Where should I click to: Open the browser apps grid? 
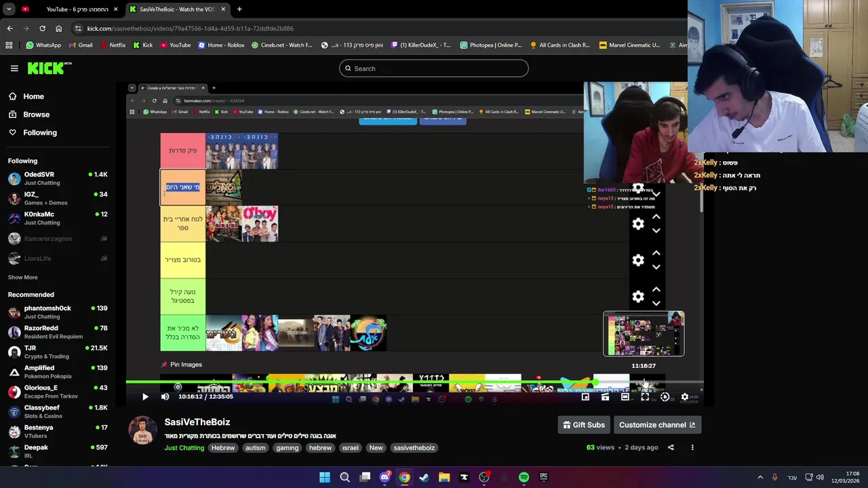(x=9, y=45)
